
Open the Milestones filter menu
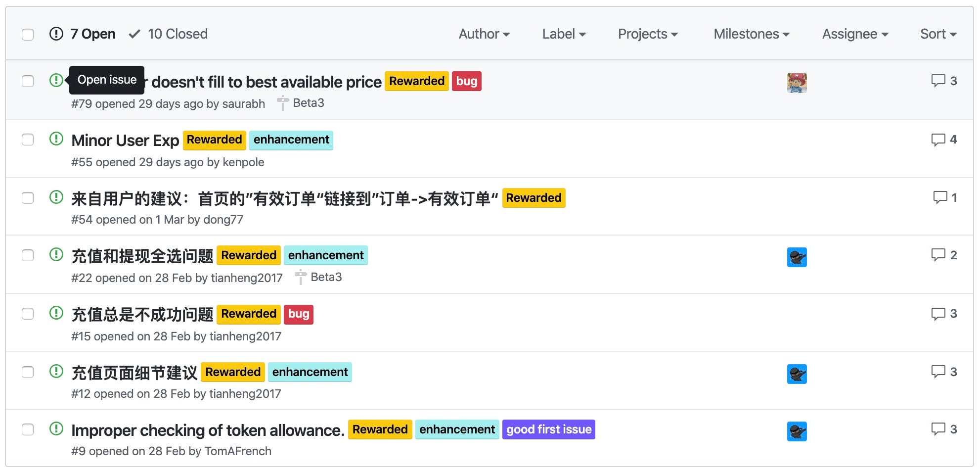tap(752, 34)
